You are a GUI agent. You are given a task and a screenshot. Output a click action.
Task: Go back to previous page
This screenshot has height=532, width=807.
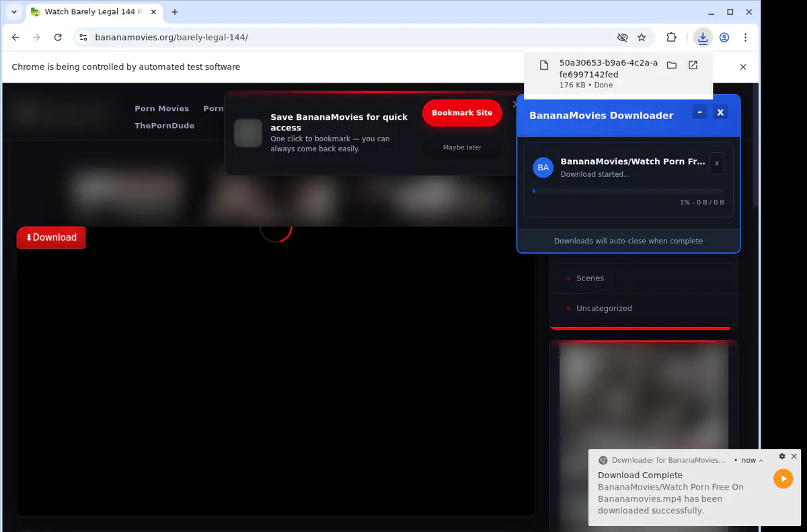[x=15, y=38]
